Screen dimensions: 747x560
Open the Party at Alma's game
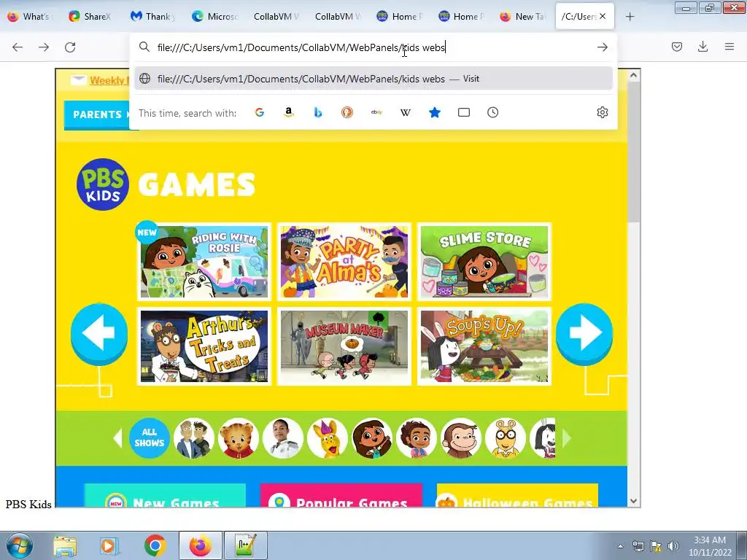tap(344, 262)
